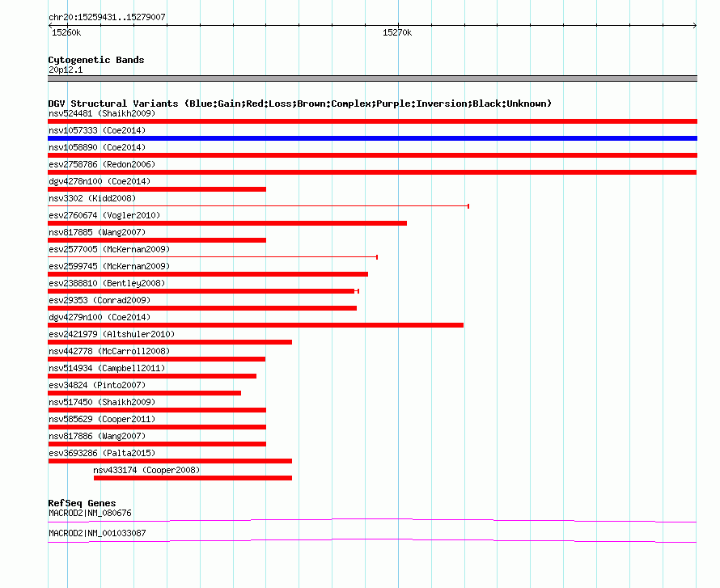
Task: Click the gray 20p12.1 cytogenetic band bar
Action: tap(372, 78)
